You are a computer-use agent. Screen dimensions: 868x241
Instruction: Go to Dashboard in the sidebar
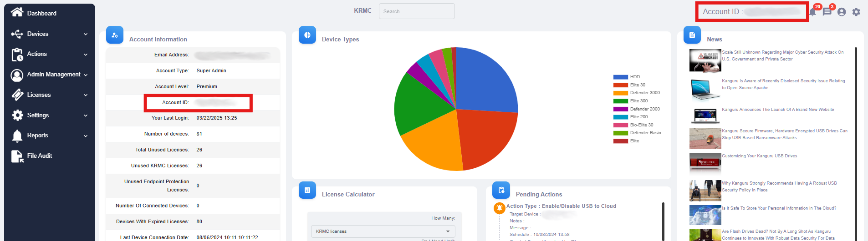tap(41, 13)
